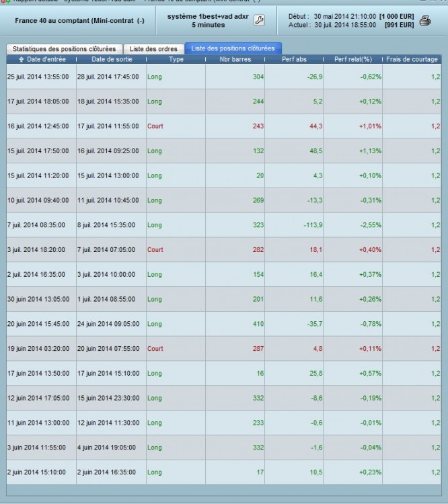Sort by Type column header

tap(176, 59)
